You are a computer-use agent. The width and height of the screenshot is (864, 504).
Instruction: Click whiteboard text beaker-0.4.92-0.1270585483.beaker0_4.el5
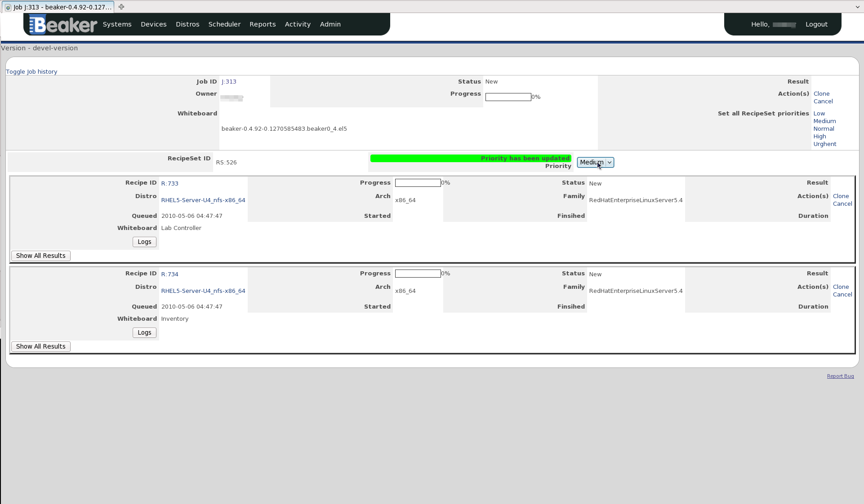[x=284, y=129]
